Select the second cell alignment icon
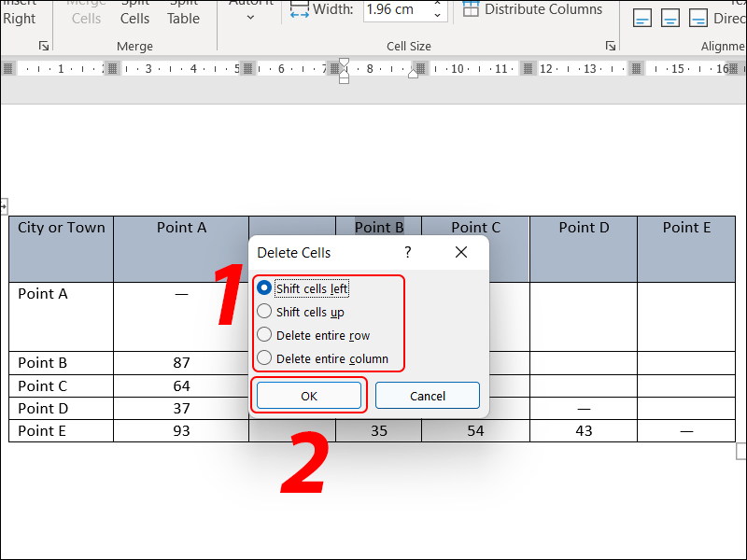This screenshot has width=747, height=560. pyautogui.click(x=670, y=18)
